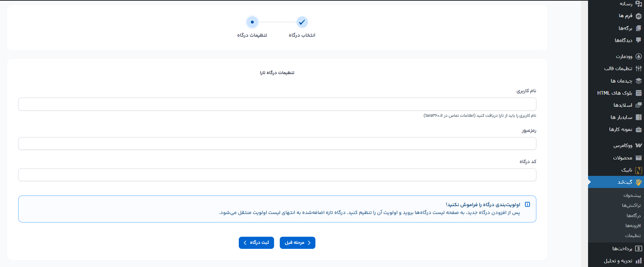Click the رسانه media icon in sidebar

tap(639, 4)
